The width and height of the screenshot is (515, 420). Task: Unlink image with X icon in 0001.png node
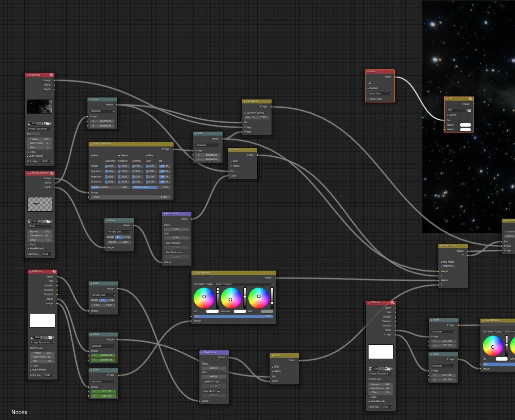(x=50, y=124)
